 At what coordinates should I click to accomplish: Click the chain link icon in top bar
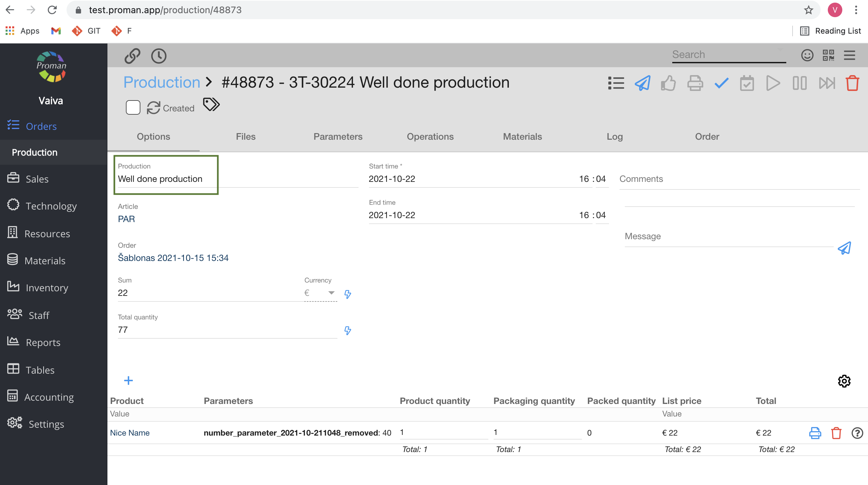pos(132,56)
